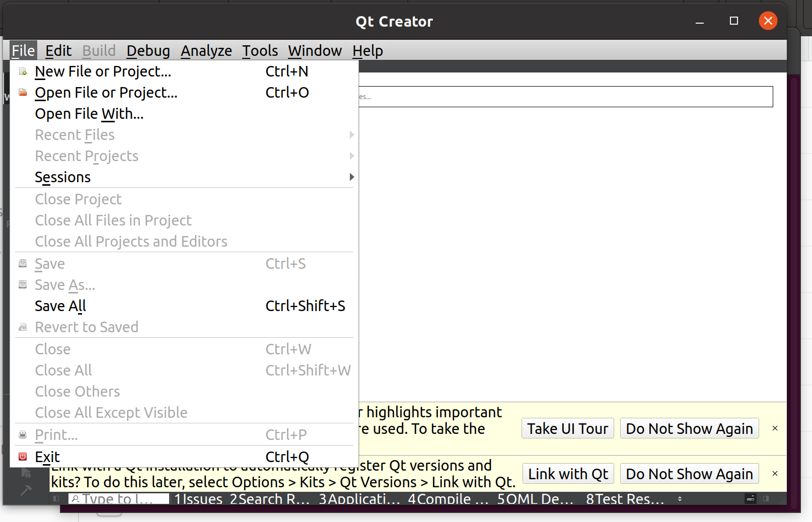Open the Search Results output pane
Image resolution: width=812 pixels, height=522 pixels.
click(270, 499)
